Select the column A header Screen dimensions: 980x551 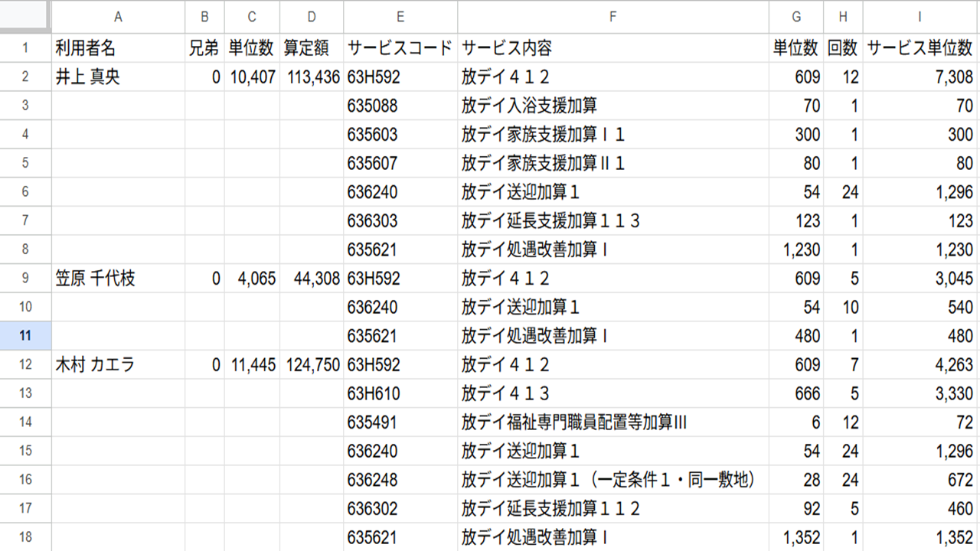point(118,16)
